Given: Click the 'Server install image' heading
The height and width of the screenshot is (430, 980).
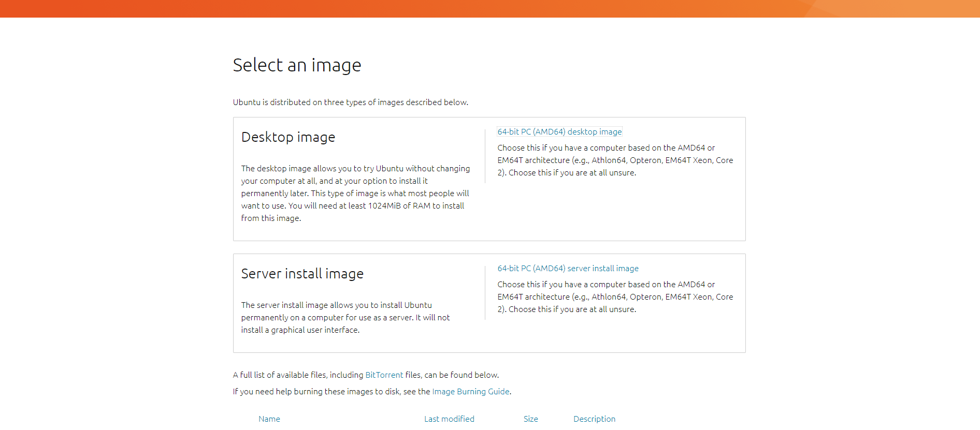Looking at the screenshot, I should point(302,274).
